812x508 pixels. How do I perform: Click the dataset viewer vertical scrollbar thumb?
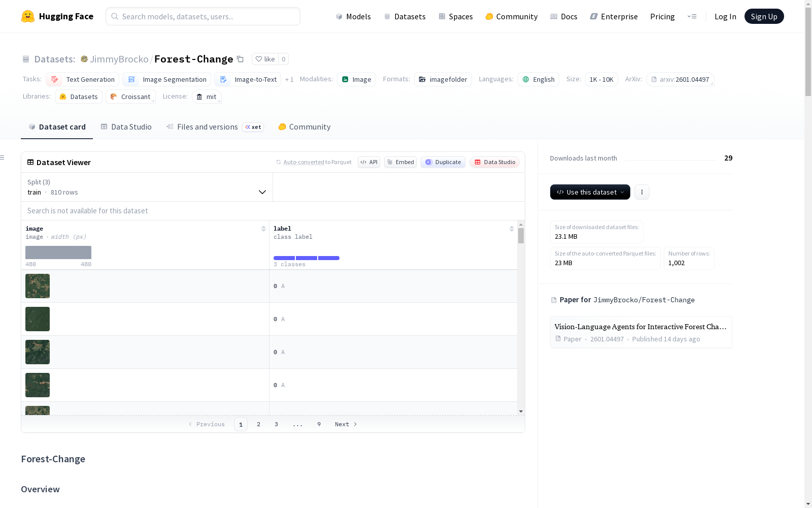pyautogui.click(x=521, y=236)
